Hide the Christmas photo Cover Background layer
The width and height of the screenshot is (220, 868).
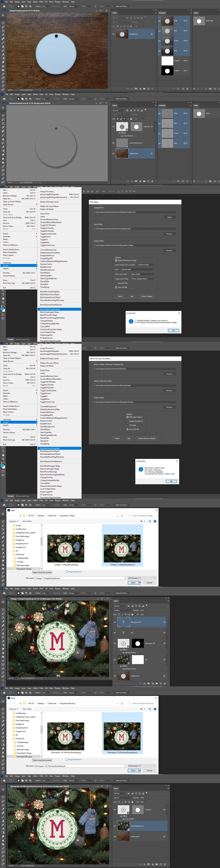[115, 826]
